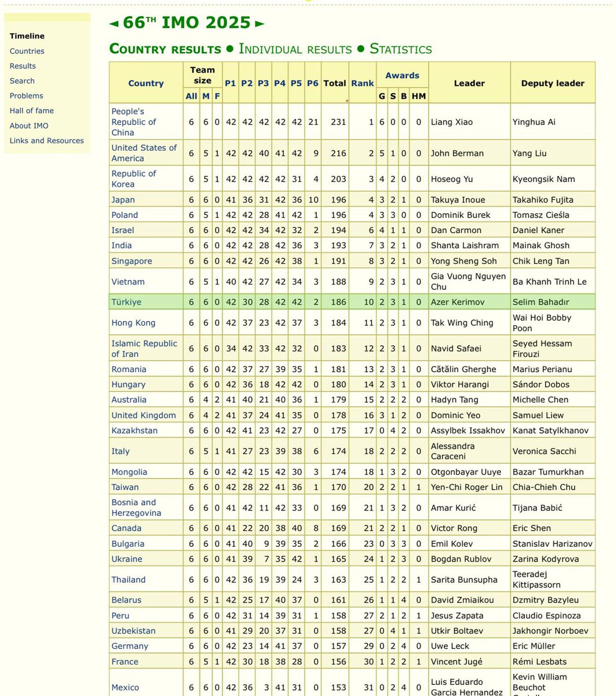Sort by silver medals S column
Viewport: 616px width, 696px height.
pyautogui.click(x=393, y=96)
